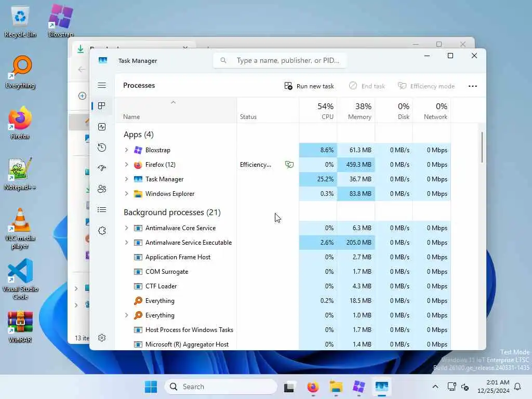Show hidden icons in system tray
Image resolution: width=532 pixels, height=399 pixels.
tap(435, 387)
